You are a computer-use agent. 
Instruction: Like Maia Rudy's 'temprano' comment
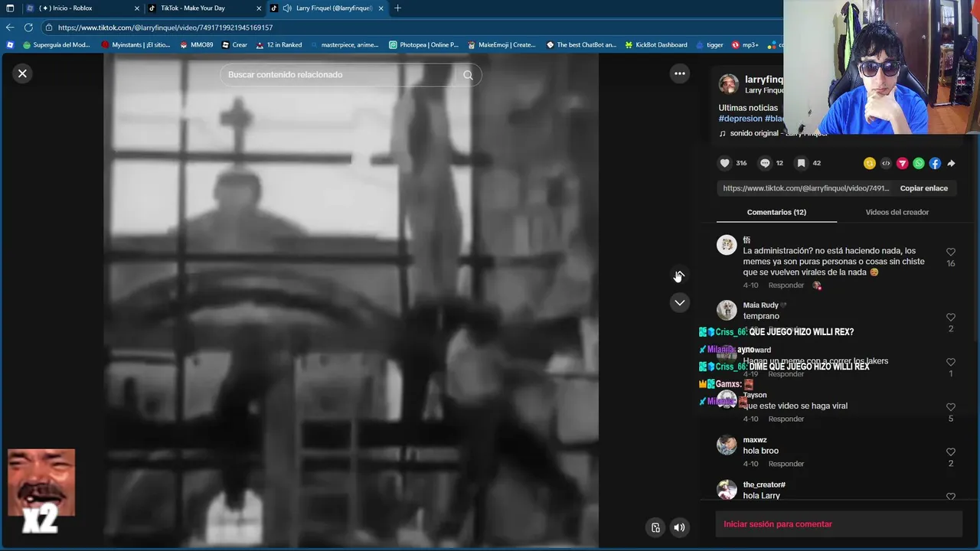pyautogui.click(x=951, y=318)
